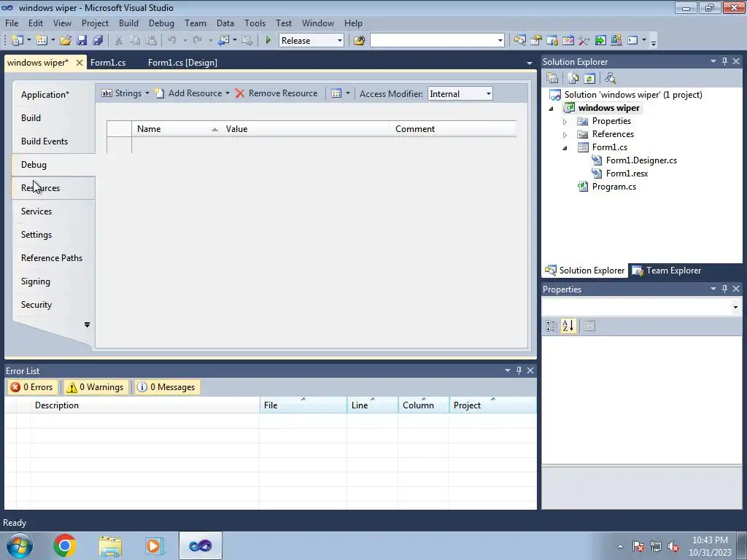The image size is (747, 560).
Task: Open Chrome from the taskbar
Action: coord(65,545)
